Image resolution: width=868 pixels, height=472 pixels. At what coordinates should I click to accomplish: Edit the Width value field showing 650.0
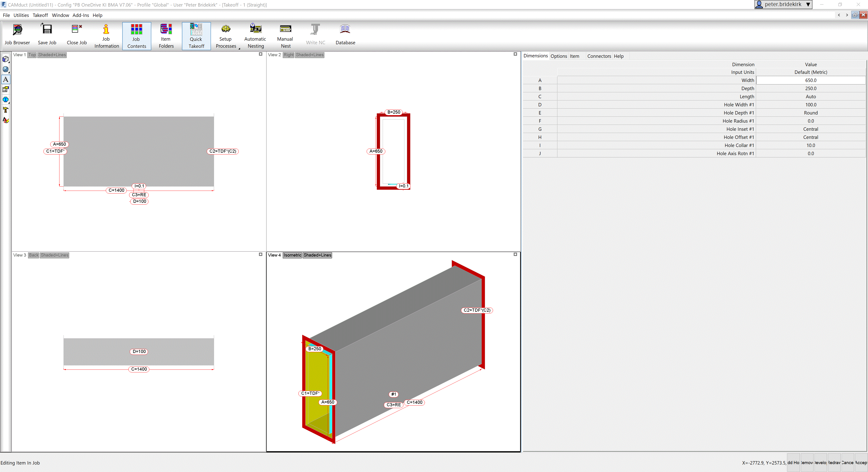point(811,80)
